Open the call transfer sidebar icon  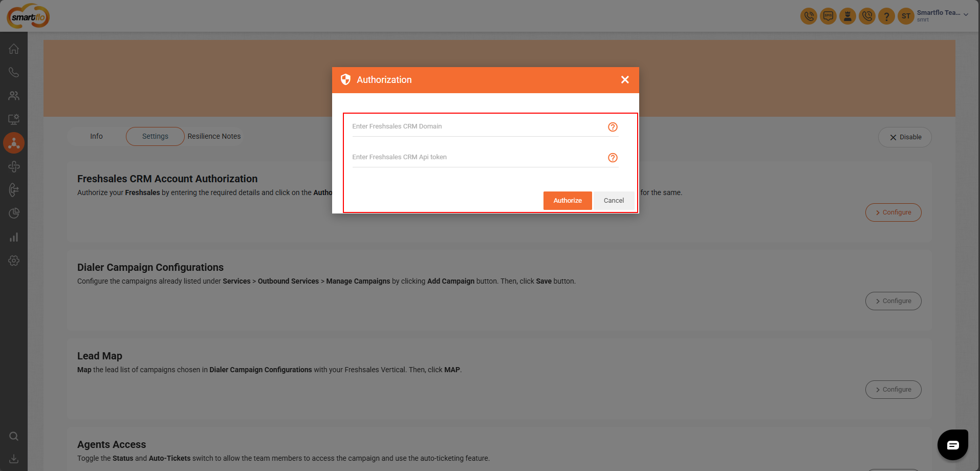pyautogui.click(x=14, y=190)
